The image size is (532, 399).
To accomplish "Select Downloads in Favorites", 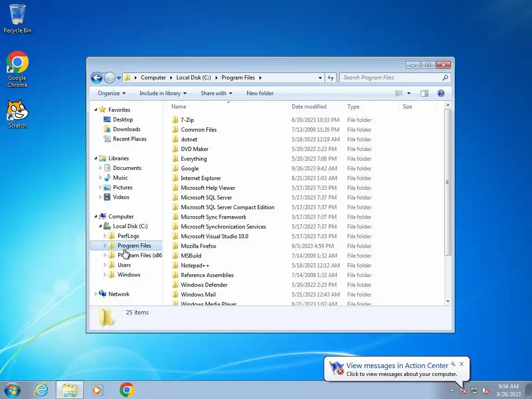I will tap(127, 129).
